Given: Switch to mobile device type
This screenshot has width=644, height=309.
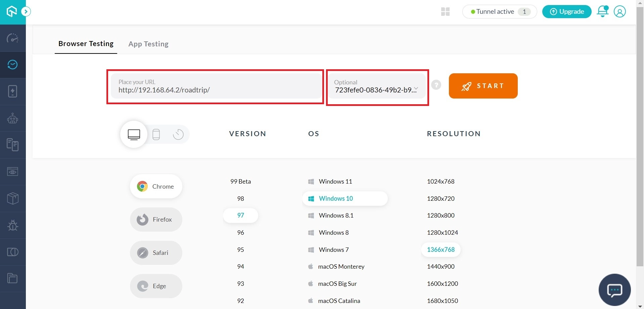Looking at the screenshot, I should (x=156, y=134).
